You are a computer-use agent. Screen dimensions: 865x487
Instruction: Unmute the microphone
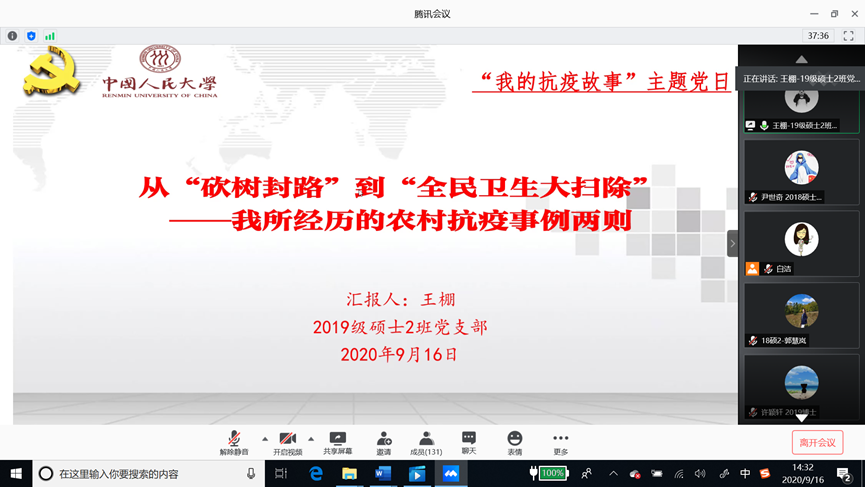234,443
